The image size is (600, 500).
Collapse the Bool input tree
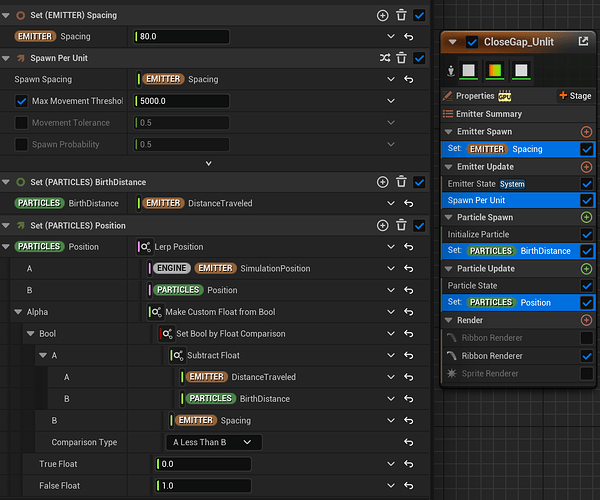click(31, 334)
